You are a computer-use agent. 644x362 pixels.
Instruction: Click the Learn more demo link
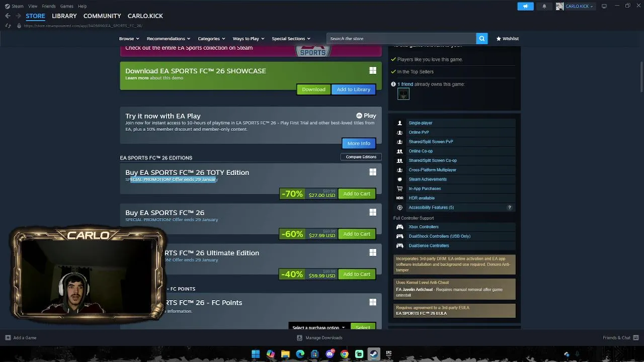pyautogui.click(x=137, y=78)
